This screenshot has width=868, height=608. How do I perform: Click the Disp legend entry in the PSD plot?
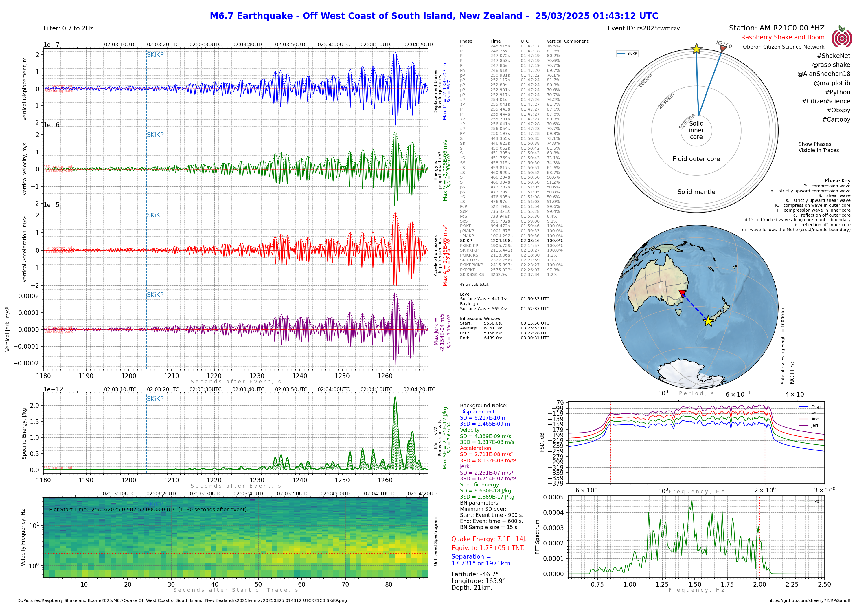pyautogui.click(x=810, y=407)
